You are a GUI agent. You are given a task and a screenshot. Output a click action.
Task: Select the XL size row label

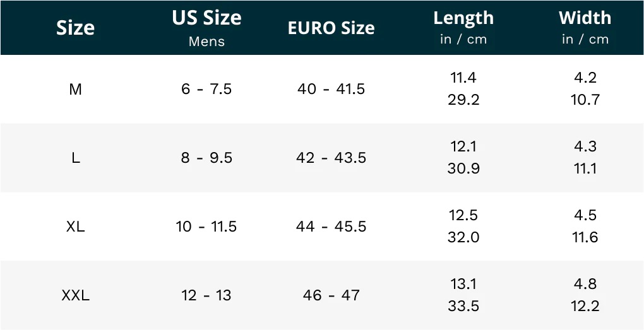(75, 227)
